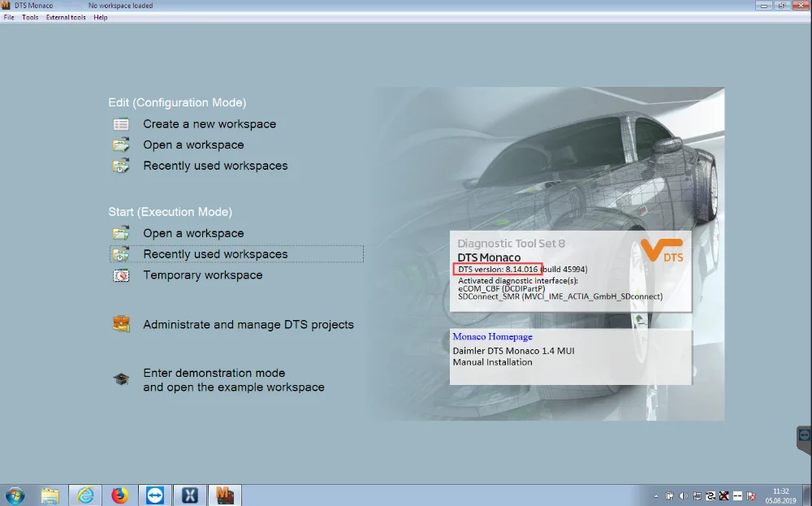This screenshot has height=506, width=812.
Task: Launch Internet Explorer from the taskbar
Action: click(85, 495)
